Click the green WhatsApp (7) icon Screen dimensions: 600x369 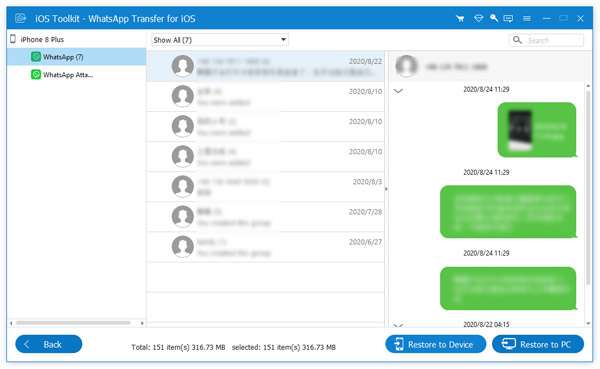pyautogui.click(x=36, y=57)
